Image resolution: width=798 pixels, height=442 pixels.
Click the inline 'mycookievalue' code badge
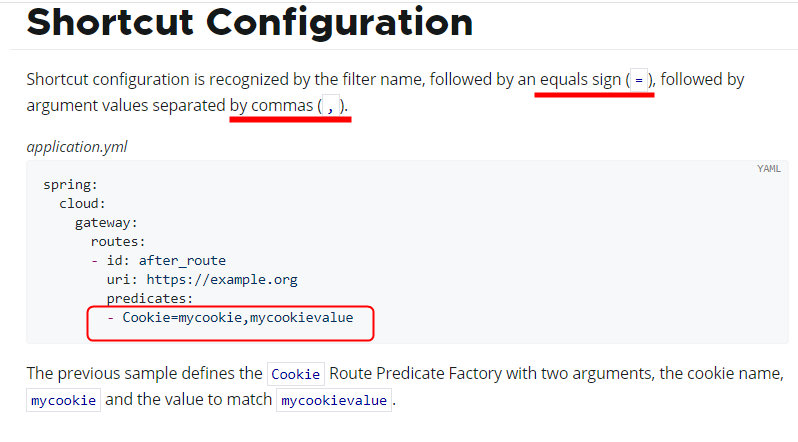click(333, 400)
